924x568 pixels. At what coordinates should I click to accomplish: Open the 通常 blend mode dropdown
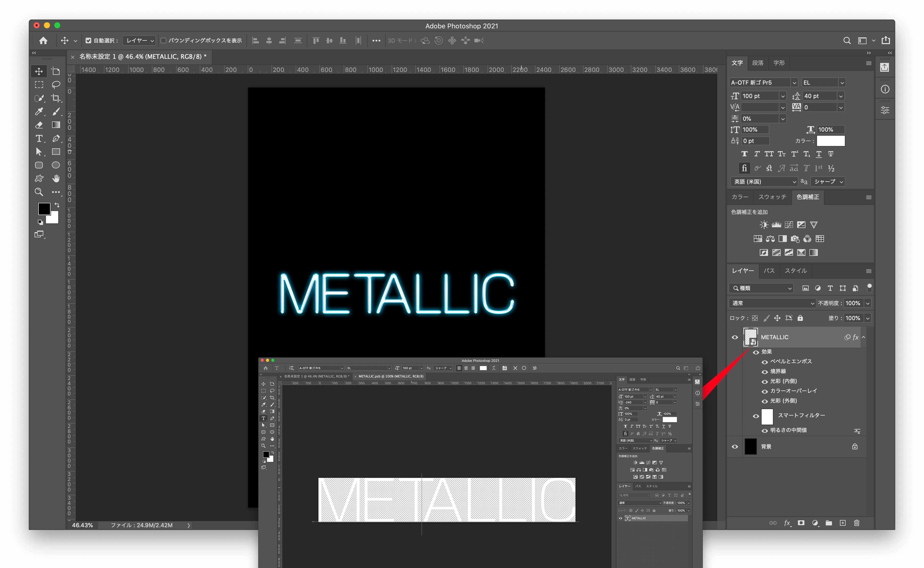tap(772, 304)
